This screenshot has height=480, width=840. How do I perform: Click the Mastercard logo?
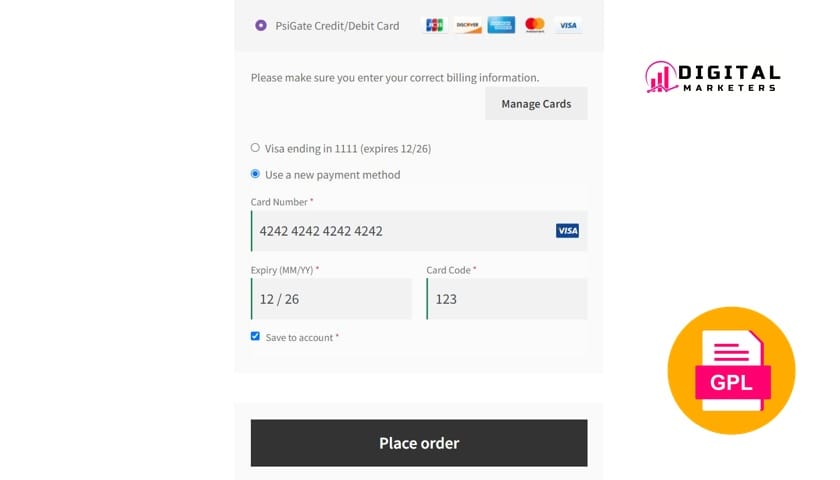click(535, 25)
